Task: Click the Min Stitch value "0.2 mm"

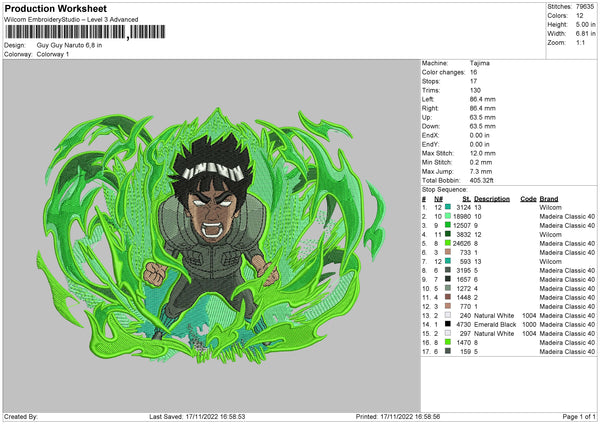Action: (x=481, y=162)
